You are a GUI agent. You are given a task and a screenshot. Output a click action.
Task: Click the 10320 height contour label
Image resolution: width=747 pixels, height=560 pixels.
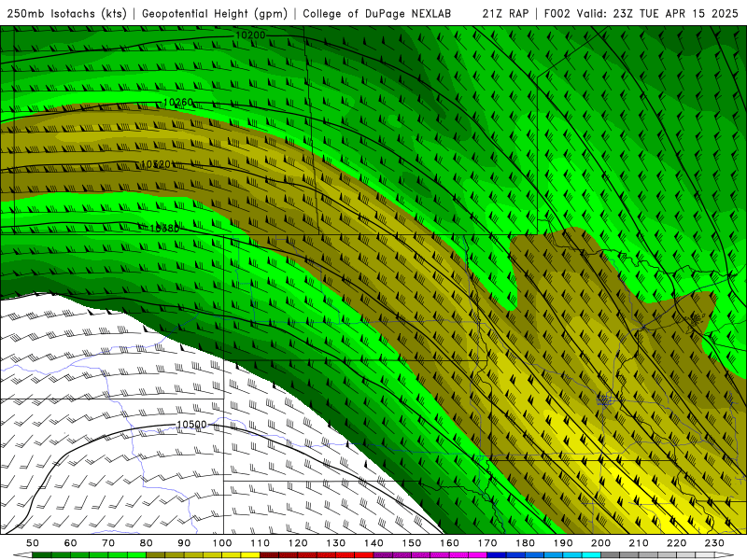coord(156,164)
